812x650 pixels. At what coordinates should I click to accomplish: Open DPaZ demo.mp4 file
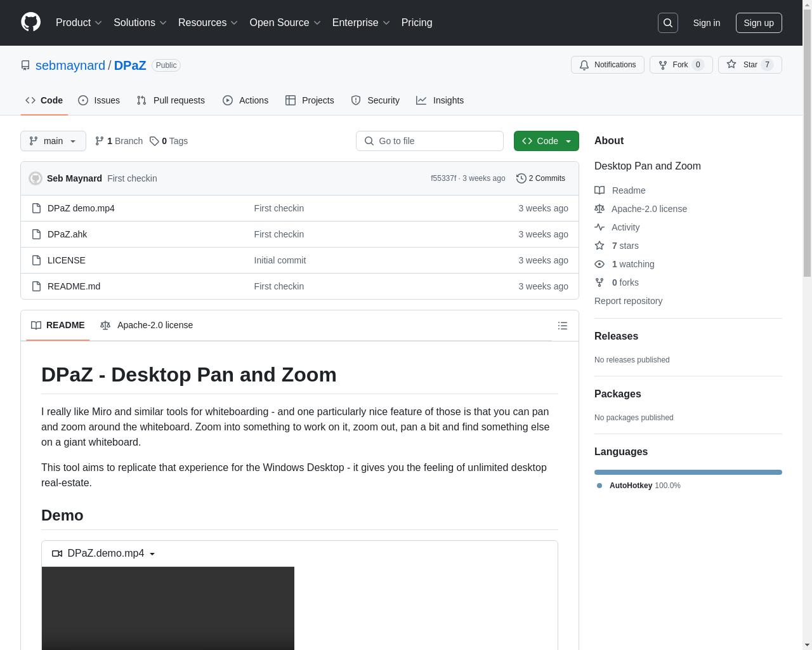pyautogui.click(x=81, y=208)
